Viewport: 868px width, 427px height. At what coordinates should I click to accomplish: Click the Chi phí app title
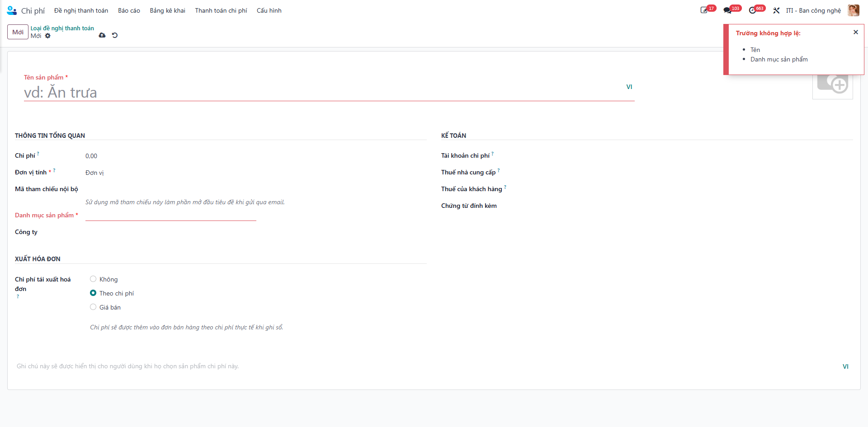tap(33, 10)
